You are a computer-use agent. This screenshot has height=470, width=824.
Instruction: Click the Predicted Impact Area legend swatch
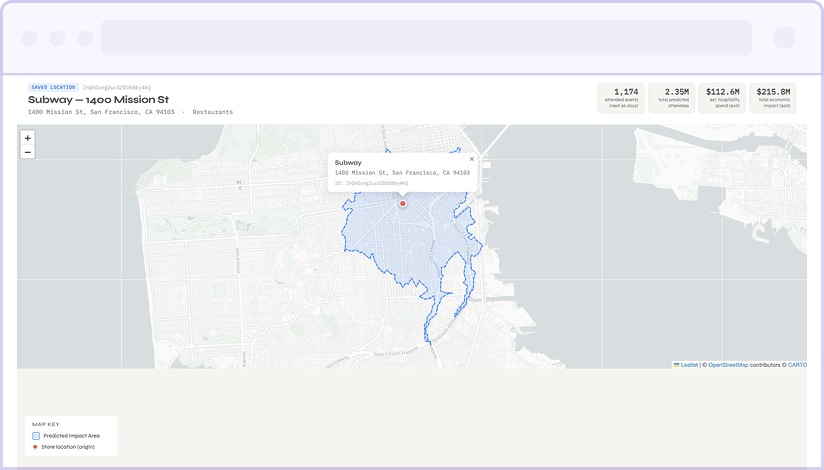[x=36, y=436]
